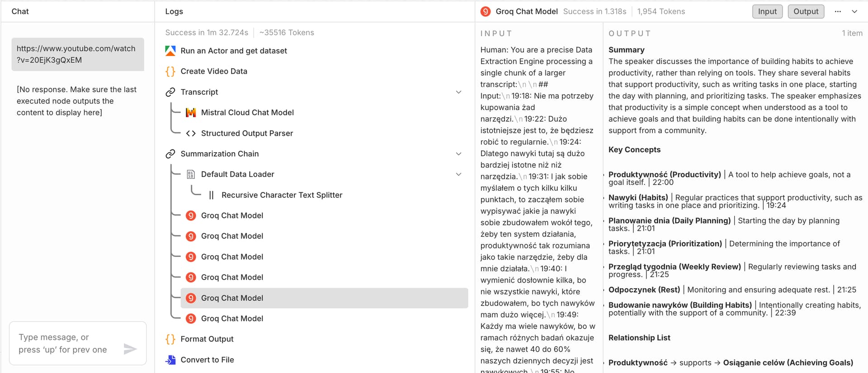Click the Convert to File icon
Screen dimensions: 868x373
pyautogui.click(x=170, y=360)
